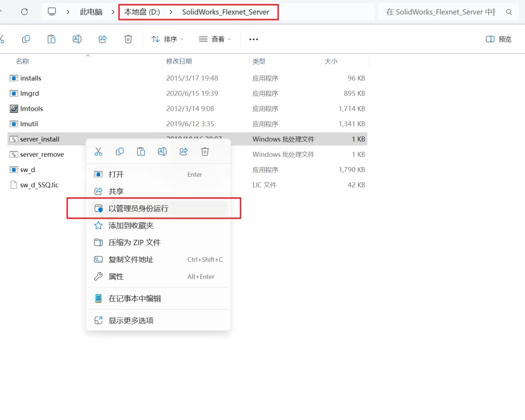Click the copy icon in context menu
The height and width of the screenshot is (420, 525).
[120, 151]
